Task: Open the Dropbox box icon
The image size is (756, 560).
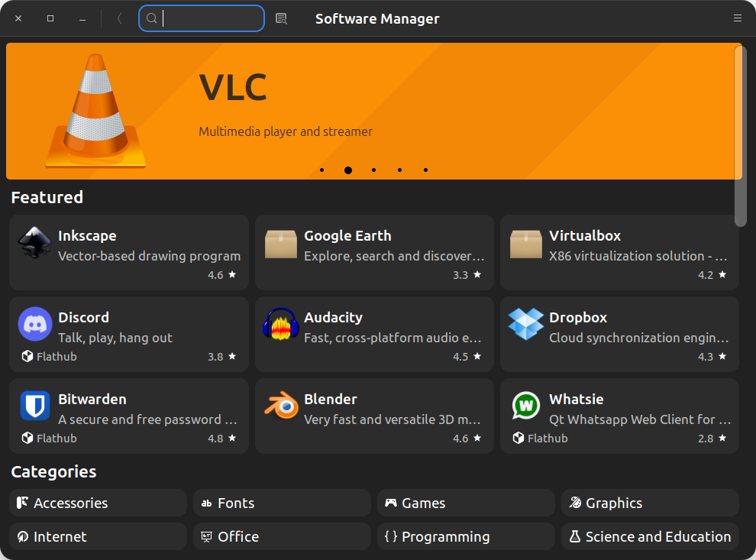Action: 525,325
